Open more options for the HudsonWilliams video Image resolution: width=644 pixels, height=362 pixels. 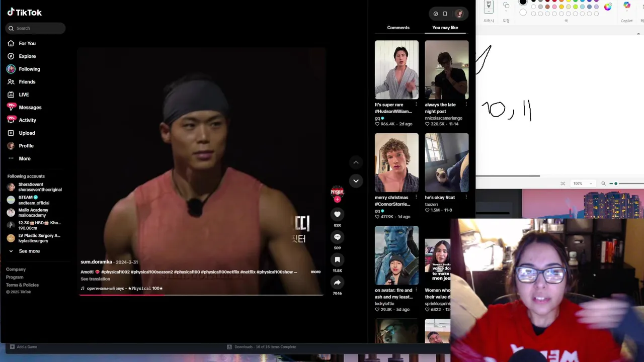point(416,105)
